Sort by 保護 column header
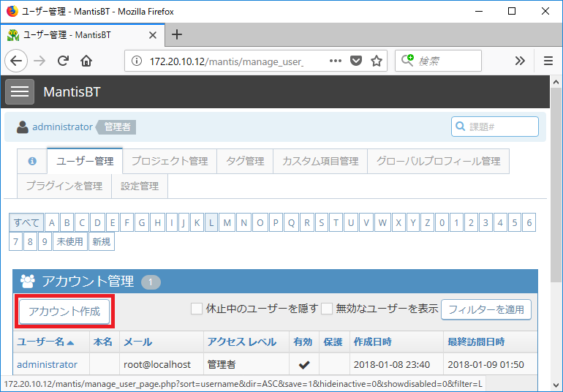563x392 pixels. 333,342
